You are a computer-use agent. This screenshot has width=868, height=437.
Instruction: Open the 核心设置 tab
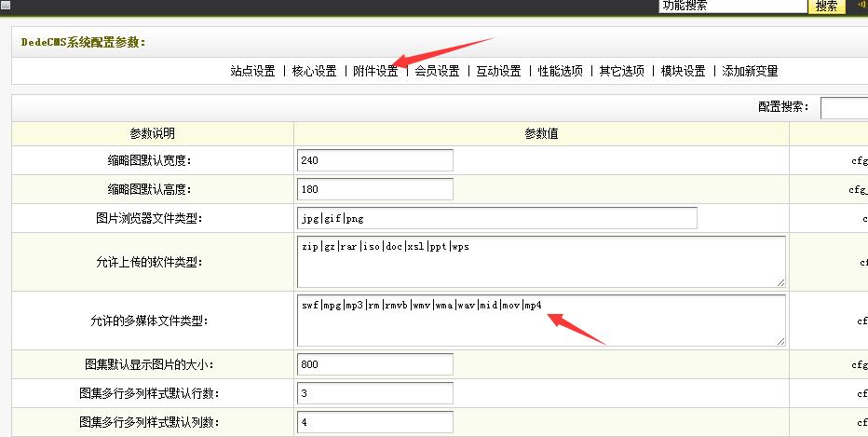(315, 71)
